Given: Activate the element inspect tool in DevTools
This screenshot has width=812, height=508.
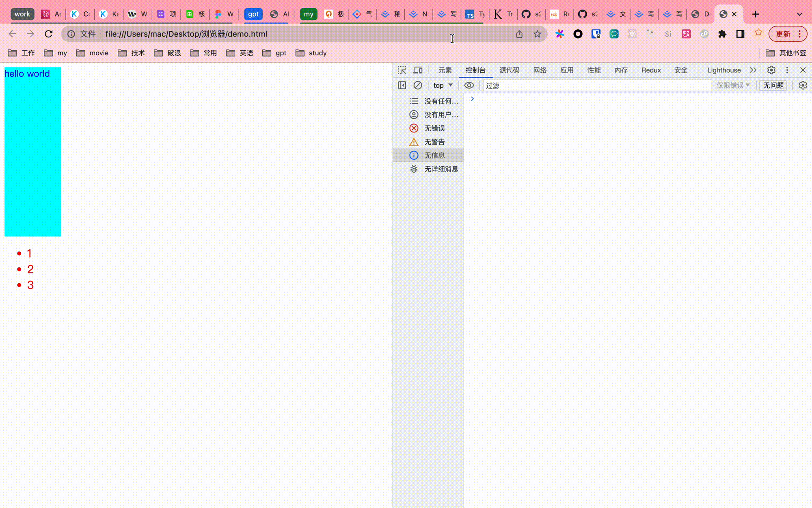Looking at the screenshot, I should pyautogui.click(x=402, y=70).
